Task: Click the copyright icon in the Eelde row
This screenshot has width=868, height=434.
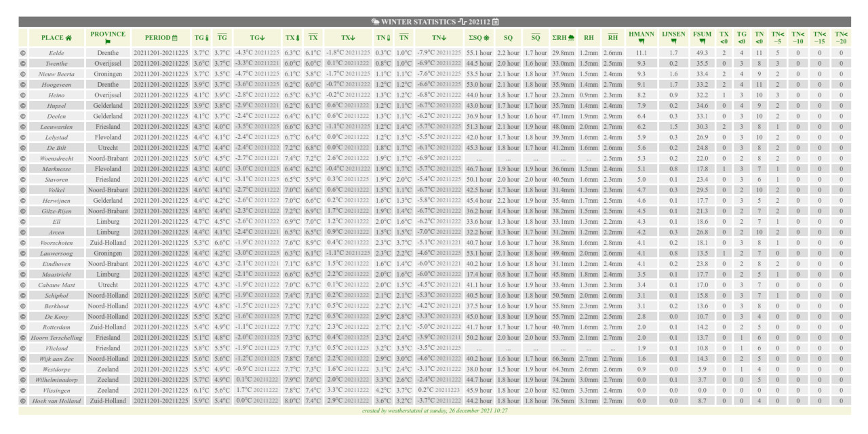Action: tap(23, 52)
